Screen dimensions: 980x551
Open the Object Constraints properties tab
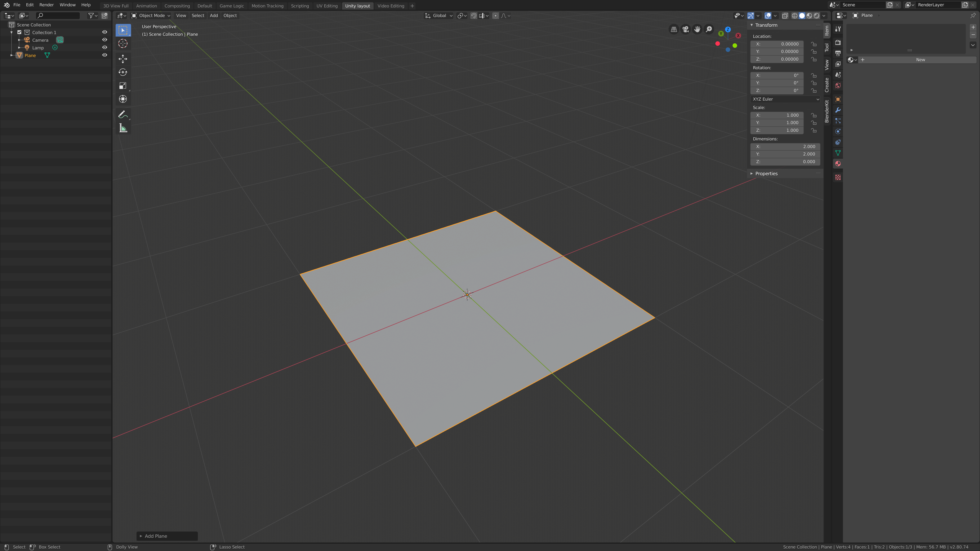click(838, 142)
